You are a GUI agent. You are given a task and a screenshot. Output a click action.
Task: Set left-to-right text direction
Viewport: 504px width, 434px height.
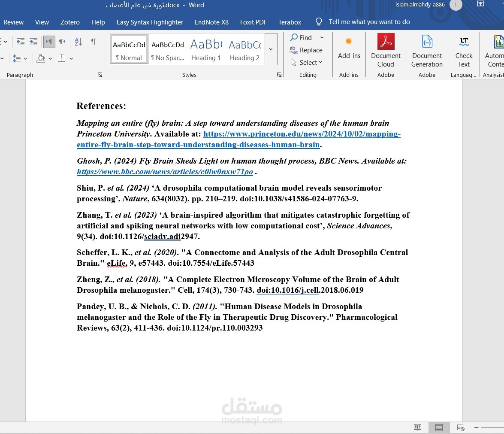pyautogui.click(x=49, y=42)
